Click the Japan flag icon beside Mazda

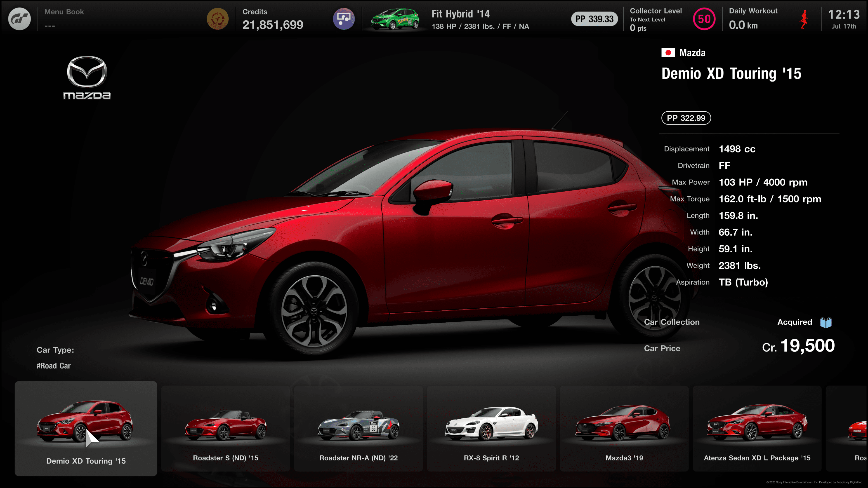668,53
